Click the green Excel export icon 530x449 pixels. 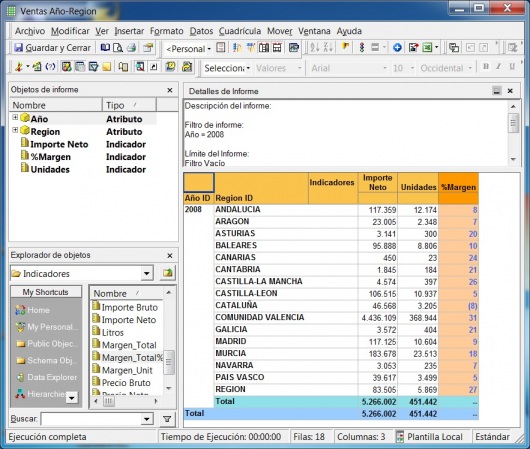427,48
